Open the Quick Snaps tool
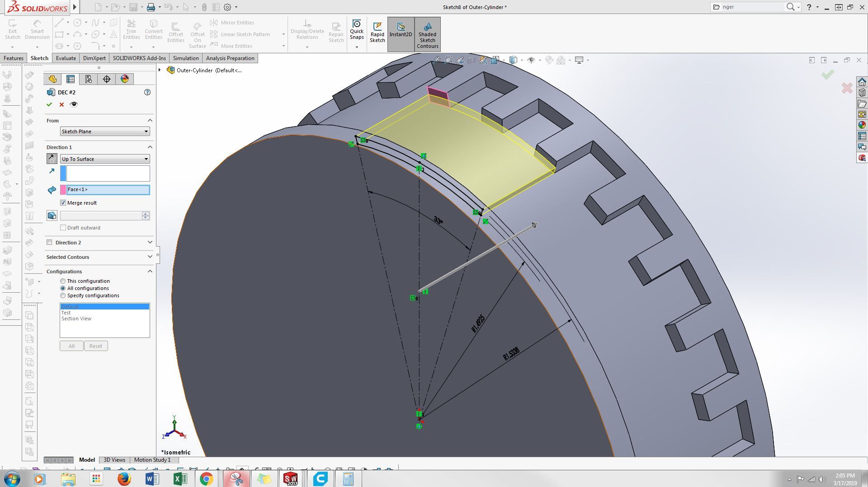 pos(357,30)
